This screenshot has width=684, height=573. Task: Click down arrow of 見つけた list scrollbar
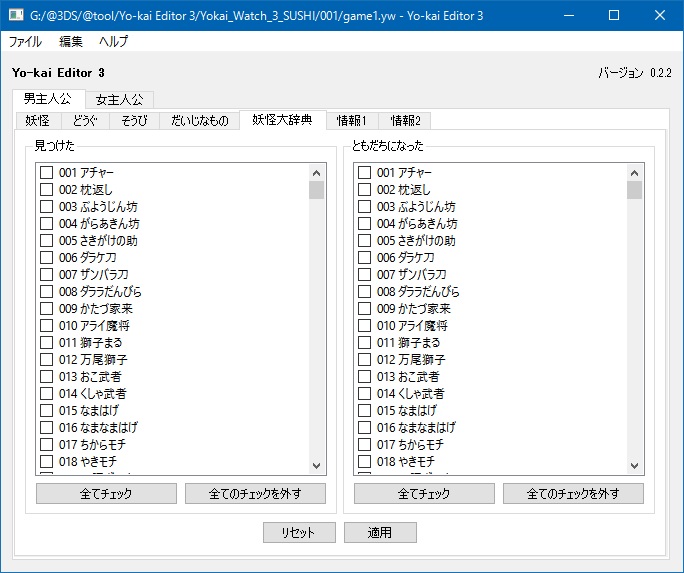point(317,466)
